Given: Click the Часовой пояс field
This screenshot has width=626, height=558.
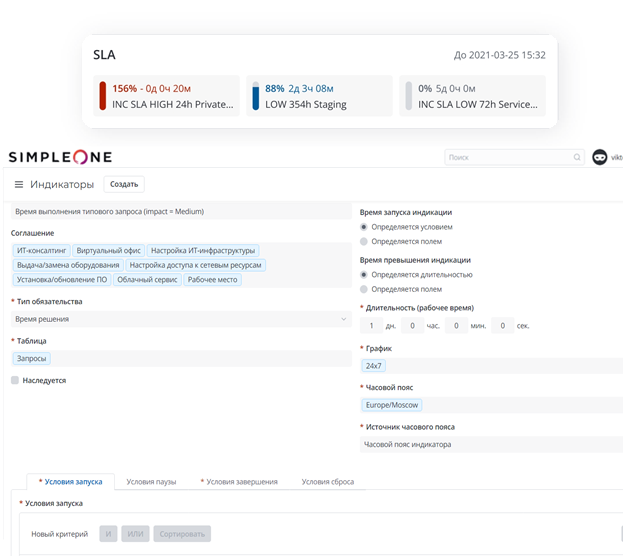Looking at the screenshot, I should (x=491, y=405).
